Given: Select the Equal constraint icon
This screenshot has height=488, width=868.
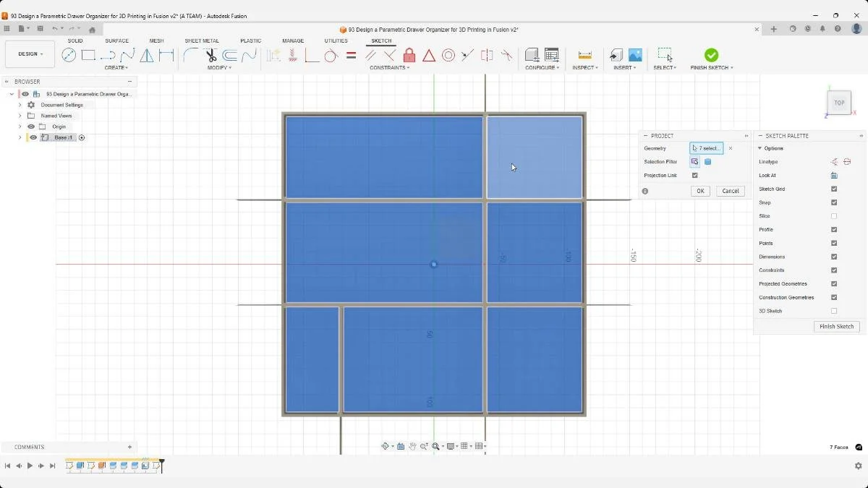Looking at the screenshot, I should [x=351, y=55].
